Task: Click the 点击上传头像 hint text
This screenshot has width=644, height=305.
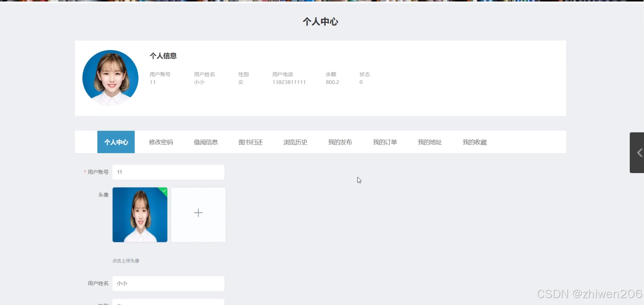Action: tap(126, 261)
